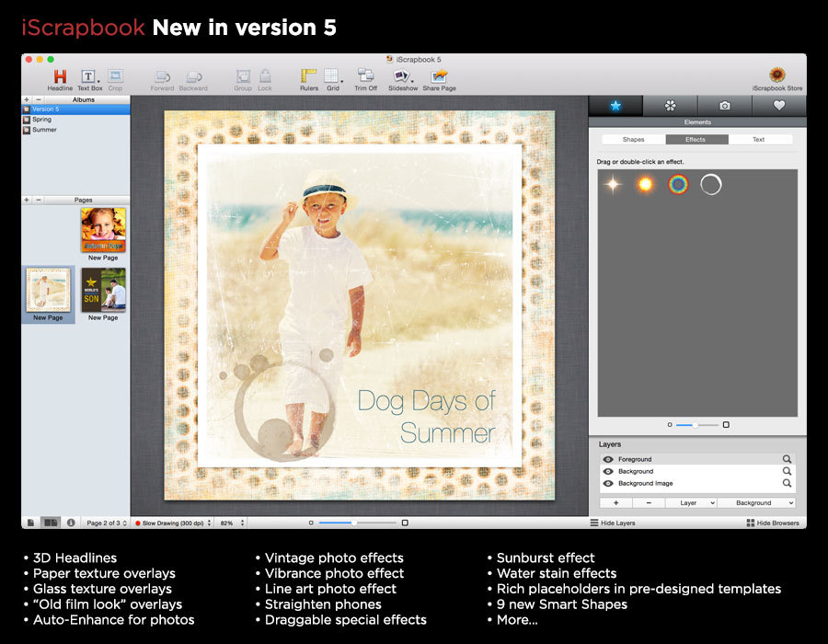Select the Headline tool in toolbar
Screen dimensions: 828x644
pyautogui.click(x=60, y=77)
